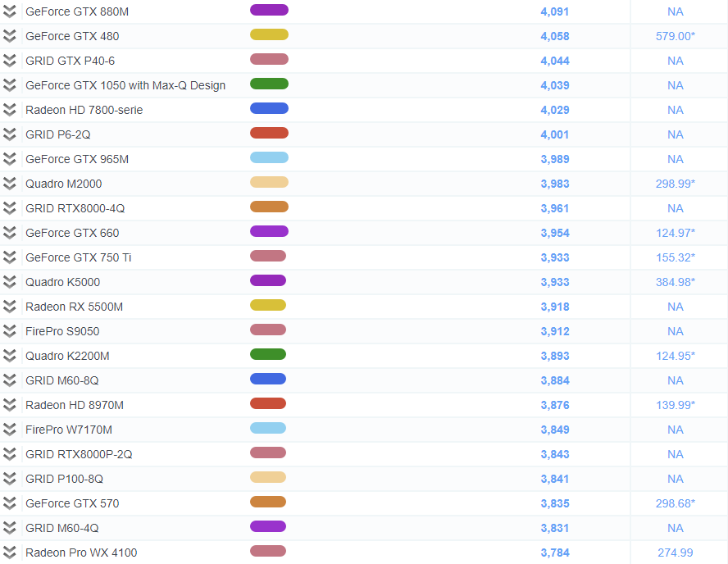This screenshot has height=564, width=728.
Task: Click price 155.32* for GeForce GTX 750 Ti
Action: point(676,257)
